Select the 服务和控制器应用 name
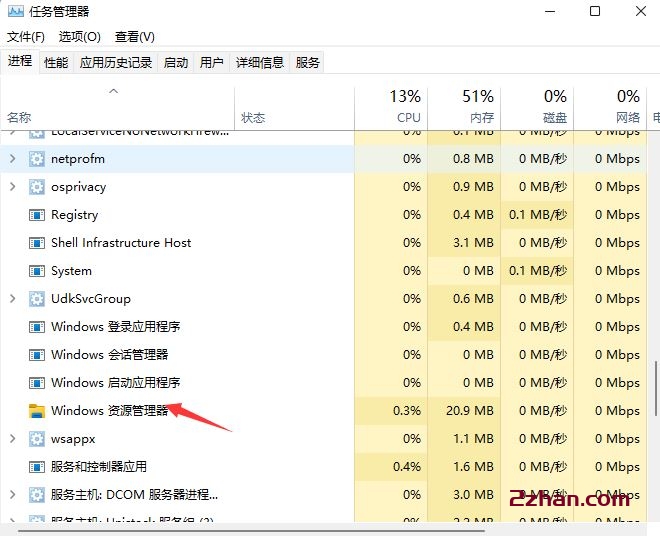This screenshot has height=536, width=660. click(x=99, y=467)
